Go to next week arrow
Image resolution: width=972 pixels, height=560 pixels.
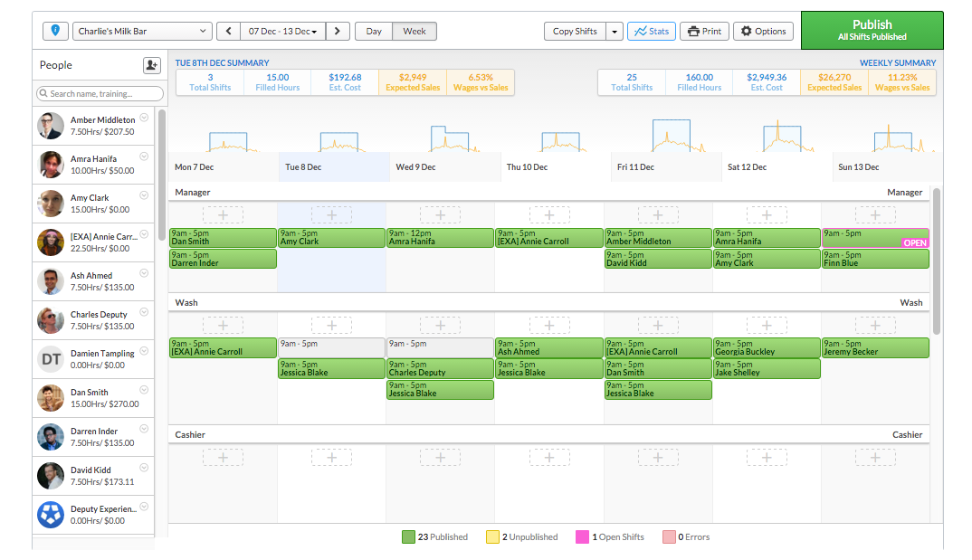click(338, 31)
